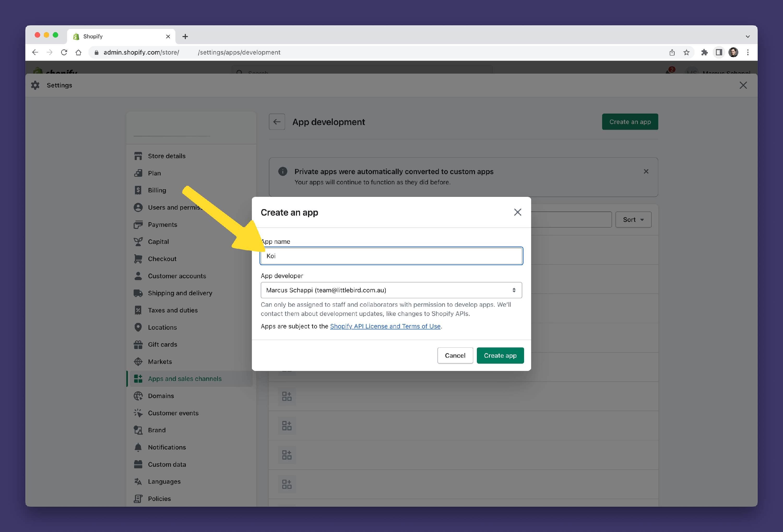Open Shipping and delivery truck icon

pyautogui.click(x=138, y=293)
